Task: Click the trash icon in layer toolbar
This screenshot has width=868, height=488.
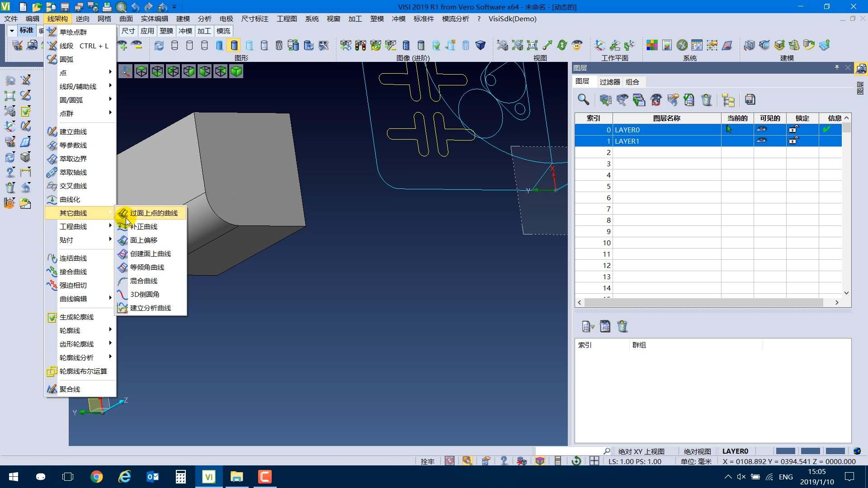Action: click(x=706, y=100)
